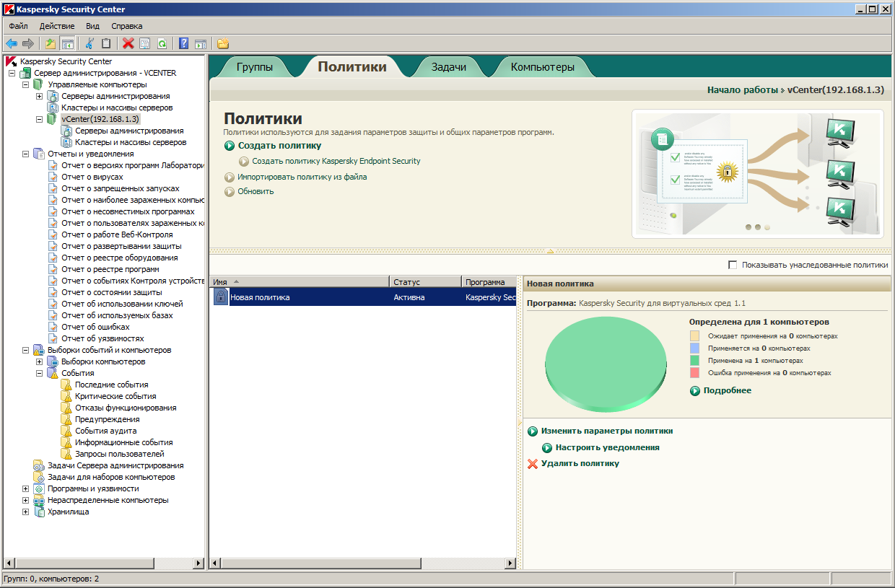Switch to the Компьютеры tab
Screen dimensions: 895x588
click(543, 67)
